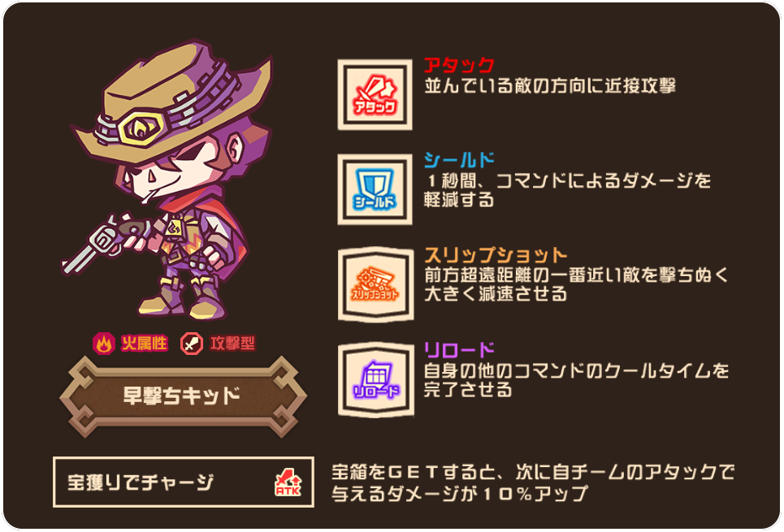Select the 攻撃型 label

pyautogui.click(x=232, y=344)
